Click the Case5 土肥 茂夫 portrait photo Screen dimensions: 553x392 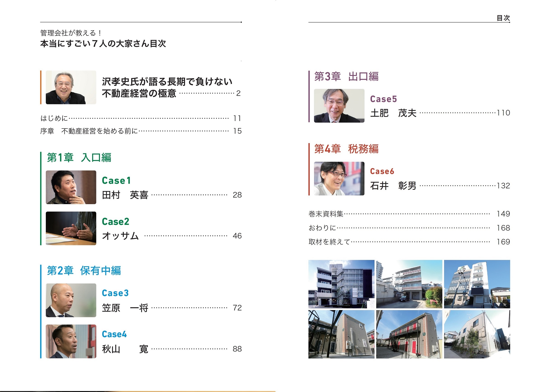(x=339, y=106)
